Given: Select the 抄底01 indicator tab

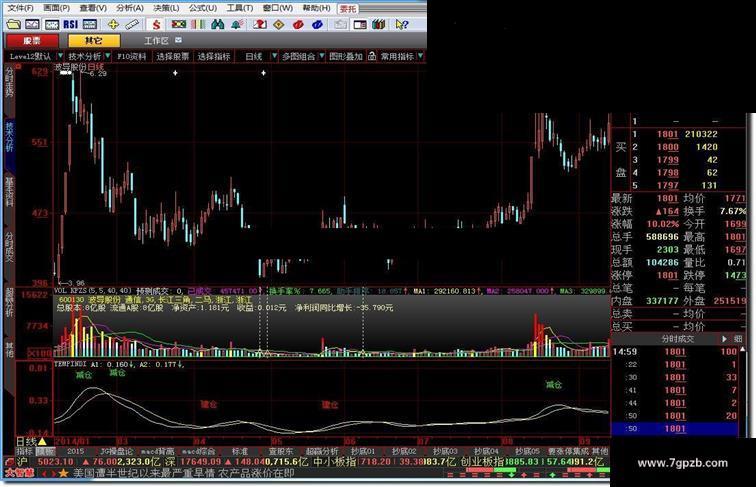Looking at the screenshot, I should [x=363, y=451].
